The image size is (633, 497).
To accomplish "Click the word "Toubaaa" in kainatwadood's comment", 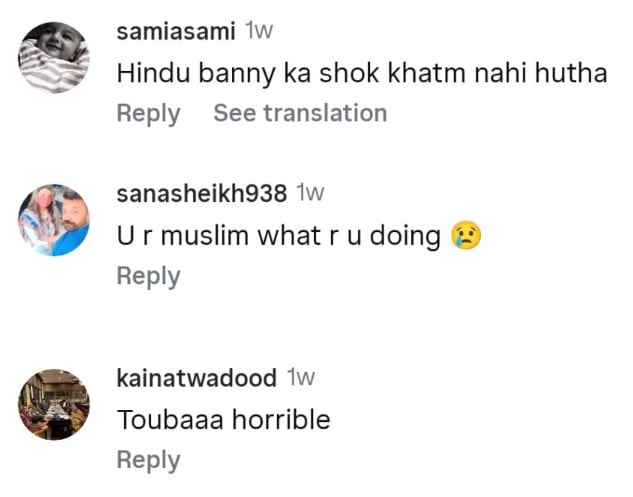I will 165,420.
